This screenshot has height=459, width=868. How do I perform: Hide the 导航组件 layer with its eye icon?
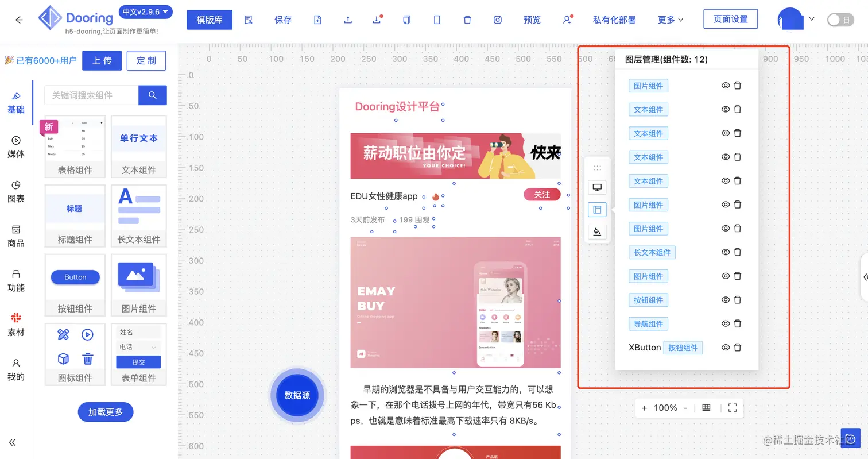(726, 323)
